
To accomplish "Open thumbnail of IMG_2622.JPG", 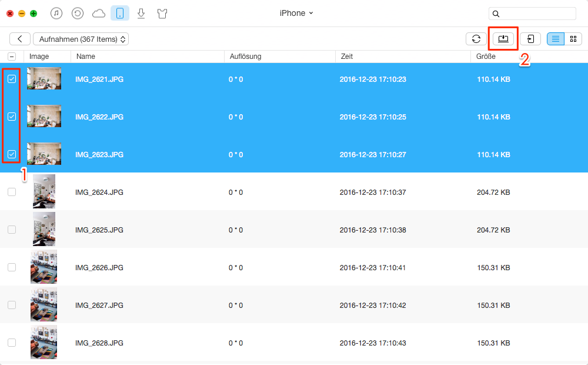I will tap(44, 116).
